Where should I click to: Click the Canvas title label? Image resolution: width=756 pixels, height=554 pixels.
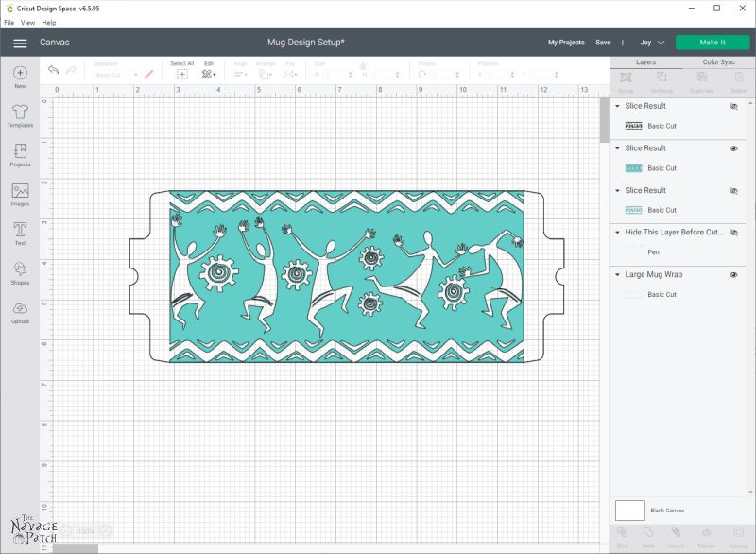coord(55,43)
